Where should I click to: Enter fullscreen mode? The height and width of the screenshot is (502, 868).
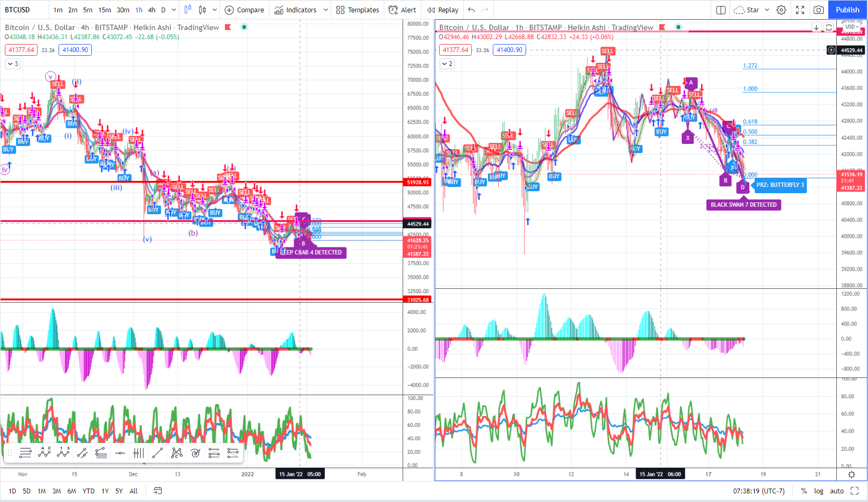coord(800,10)
